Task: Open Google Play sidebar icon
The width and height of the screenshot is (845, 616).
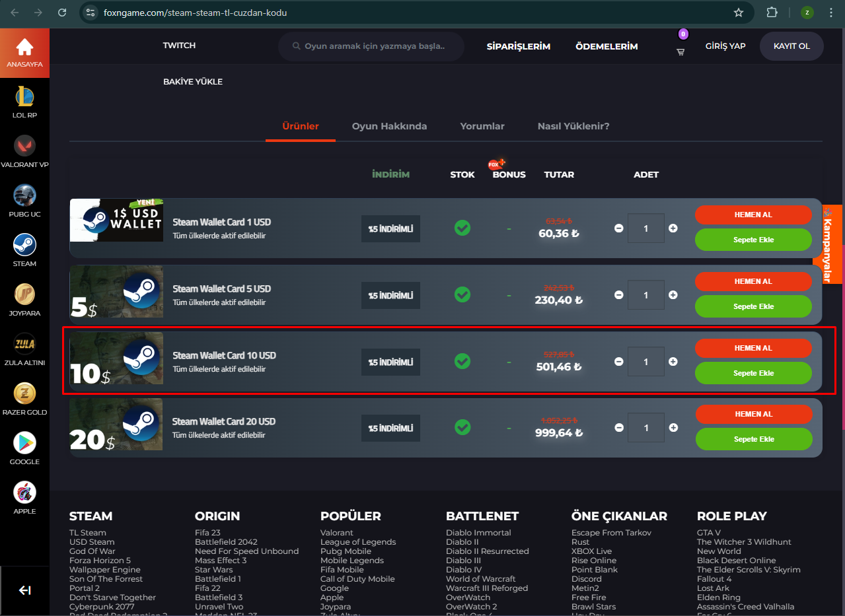Action: (24, 443)
